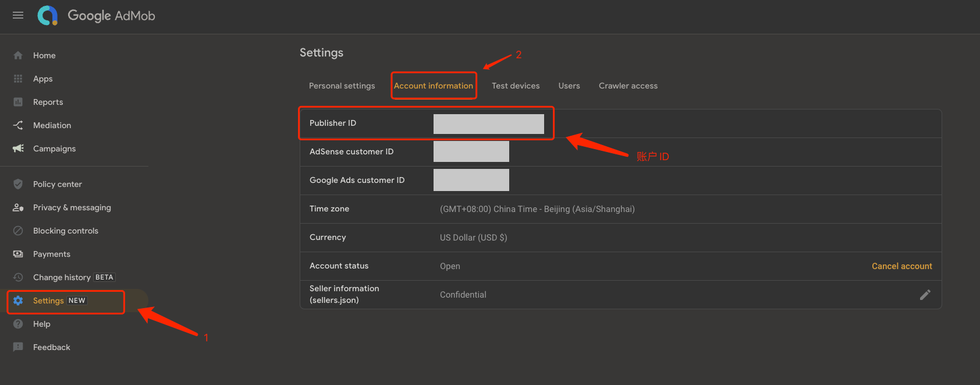
Task: Click the Policy center shield icon
Action: pyautogui.click(x=18, y=184)
